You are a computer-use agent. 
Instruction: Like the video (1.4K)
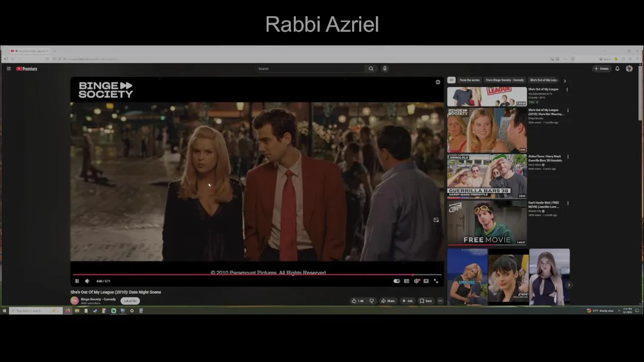tap(358, 301)
